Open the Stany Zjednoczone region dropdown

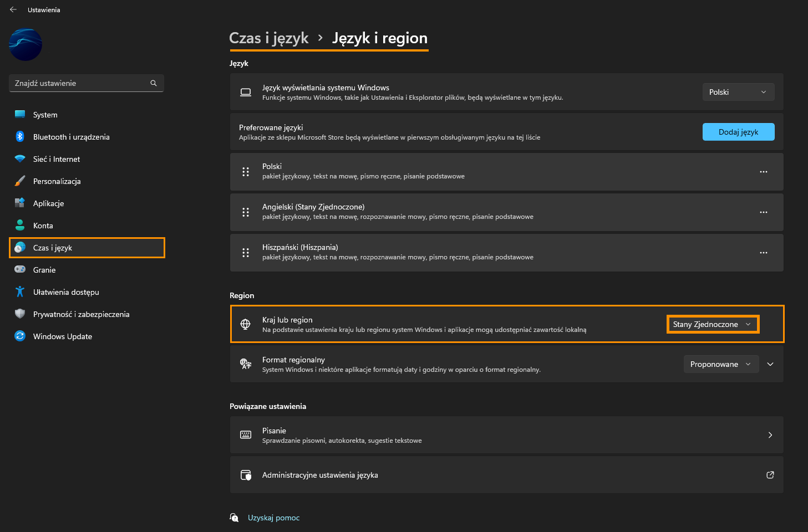[x=713, y=324]
